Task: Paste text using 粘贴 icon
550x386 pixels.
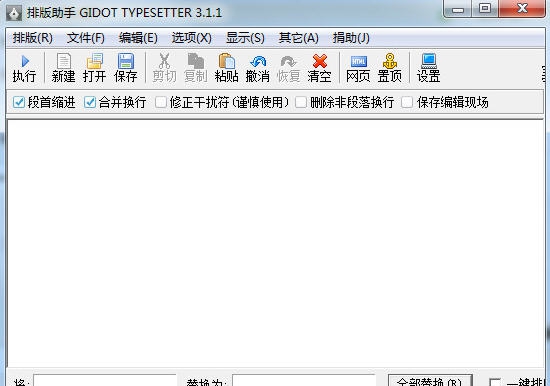Action: point(227,61)
